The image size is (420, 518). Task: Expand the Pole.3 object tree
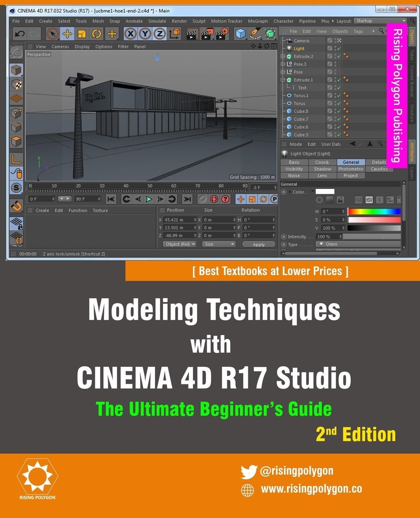(283, 64)
